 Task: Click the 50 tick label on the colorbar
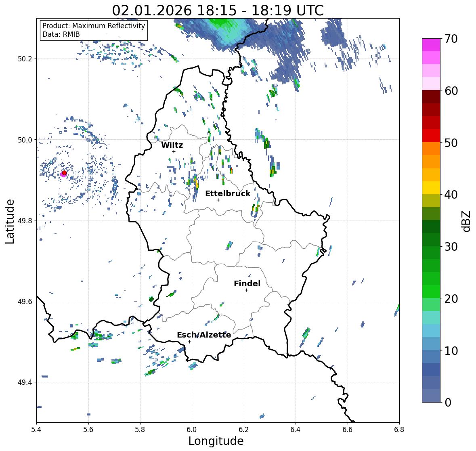[451, 143]
